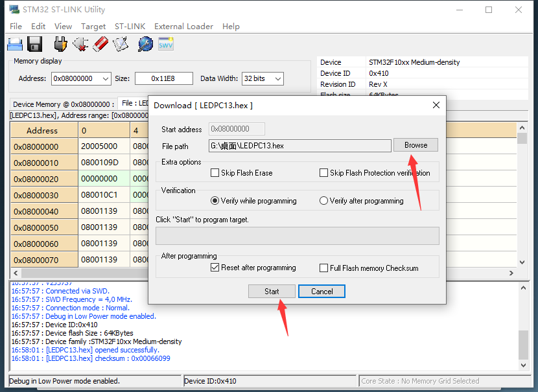This screenshot has height=392, width=538.
Task: Click log panel scrollbar thumb
Action: 523,345
